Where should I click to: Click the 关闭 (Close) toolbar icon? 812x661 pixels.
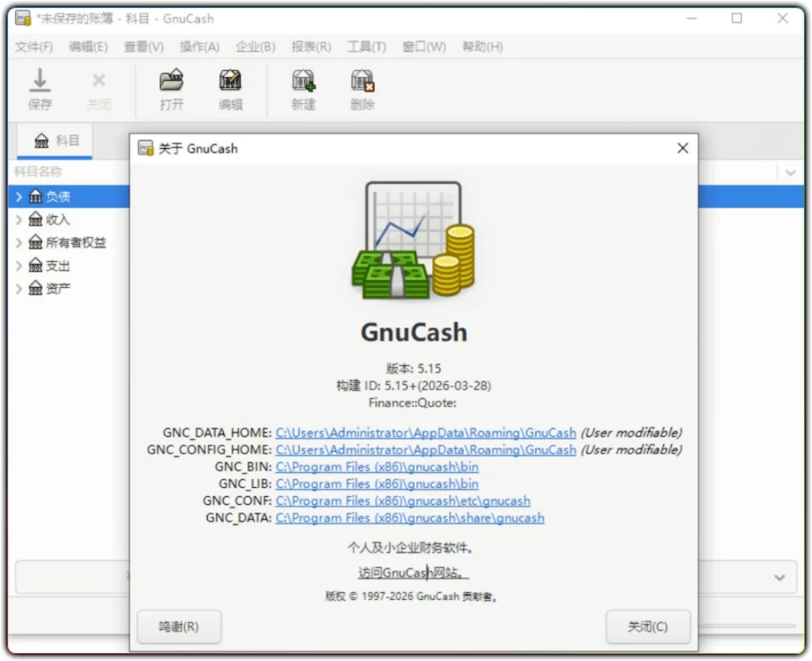click(x=98, y=87)
